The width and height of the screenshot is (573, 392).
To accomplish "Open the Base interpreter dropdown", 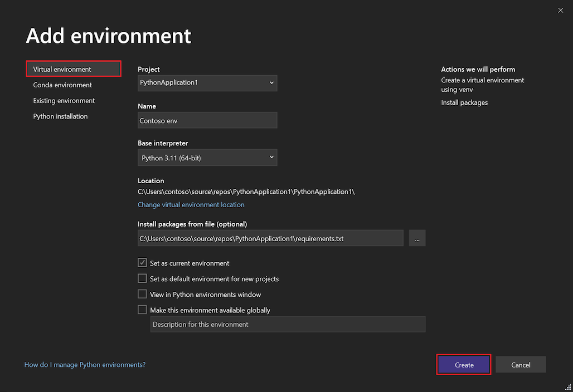I will [x=207, y=157].
